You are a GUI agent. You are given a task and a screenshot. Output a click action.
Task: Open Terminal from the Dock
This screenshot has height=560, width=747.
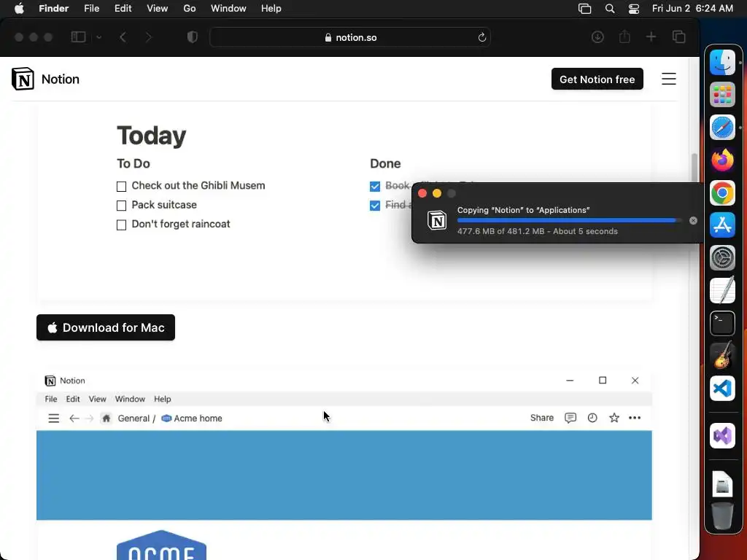tap(723, 323)
